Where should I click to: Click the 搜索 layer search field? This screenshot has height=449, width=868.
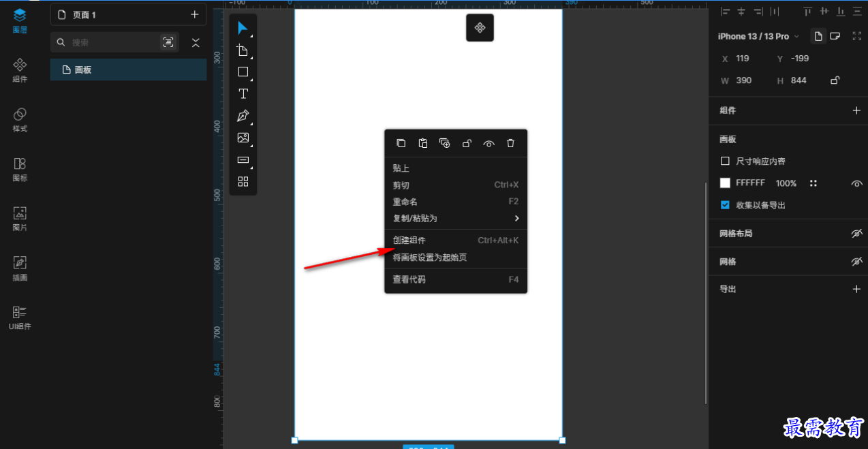106,42
